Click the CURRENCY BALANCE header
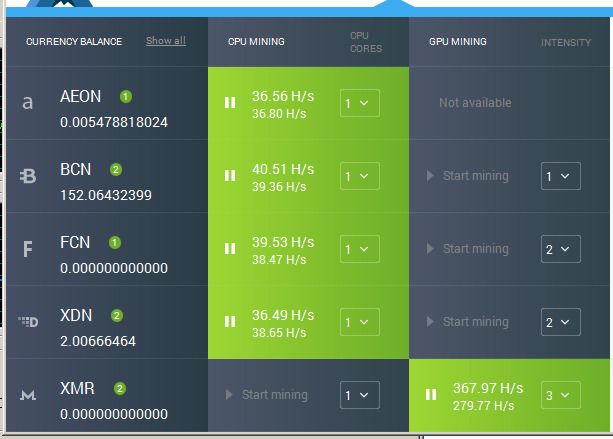The height and width of the screenshot is (439, 613). pos(74,41)
